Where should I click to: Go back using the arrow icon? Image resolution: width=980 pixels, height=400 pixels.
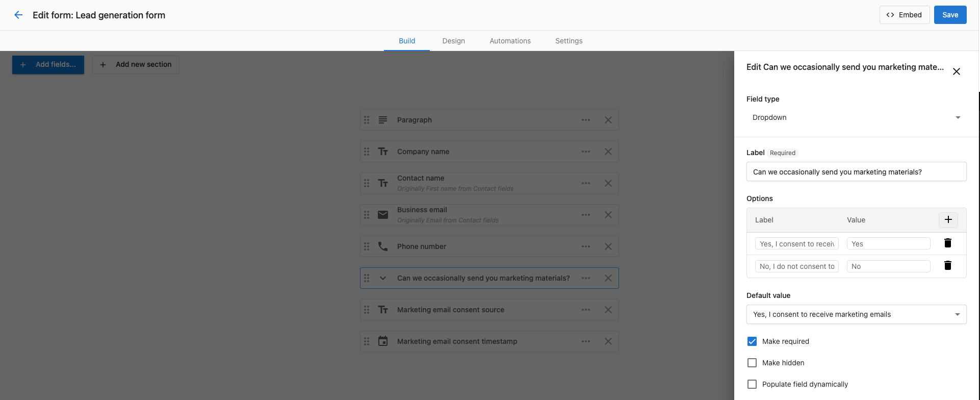18,15
